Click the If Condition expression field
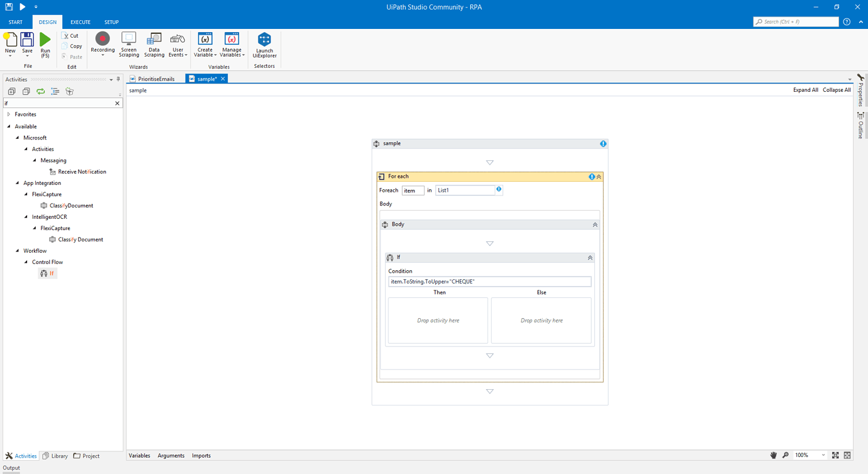868x474 pixels. point(490,282)
